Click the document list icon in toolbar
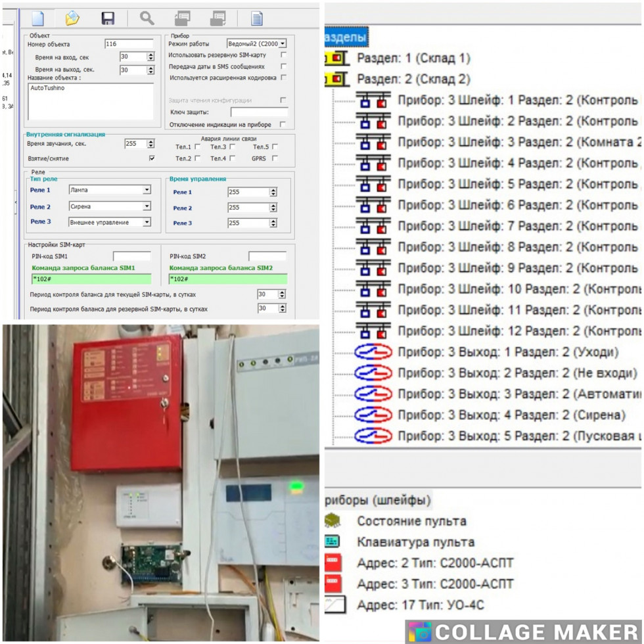644x644 pixels. [x=256, y=18]
